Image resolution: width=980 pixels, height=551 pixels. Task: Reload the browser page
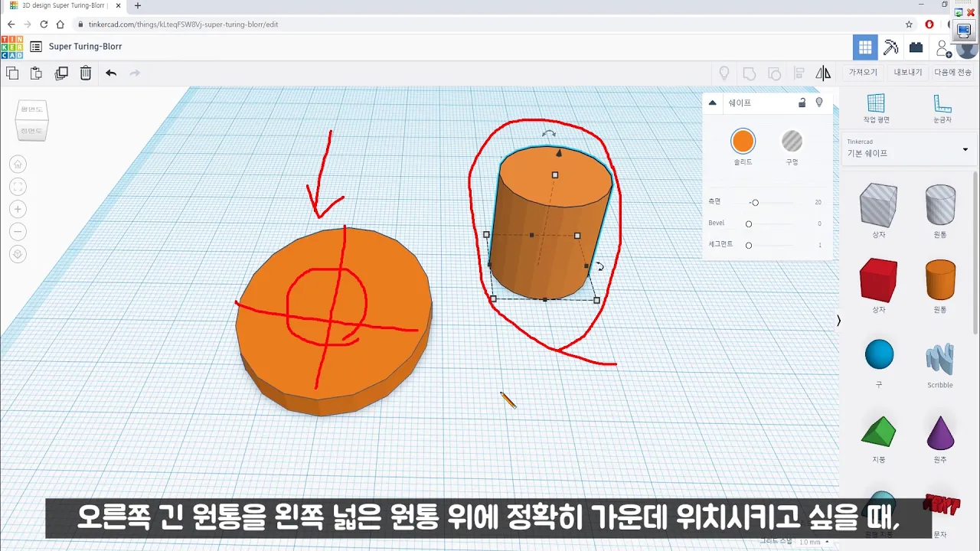(x=44, y=24)
